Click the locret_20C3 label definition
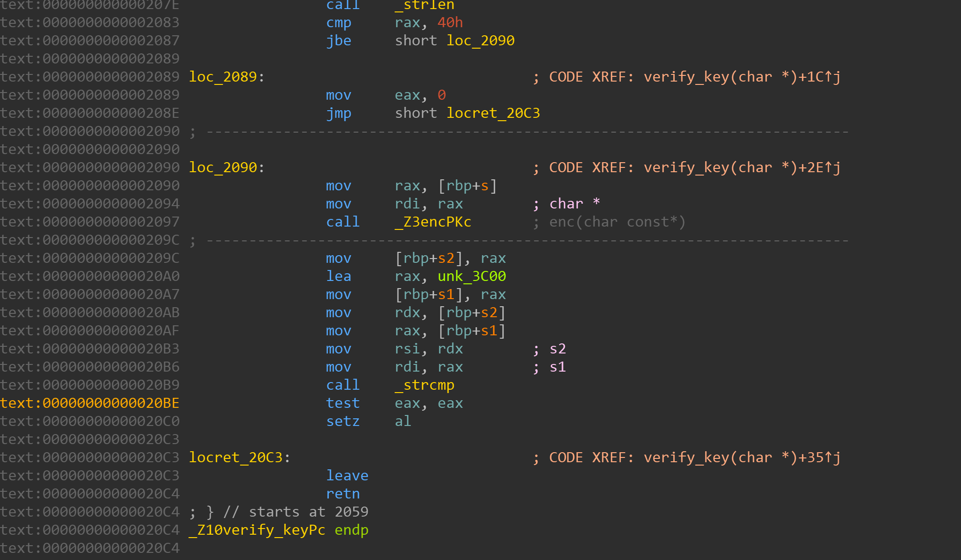Viewport: 961px width, 560px height. [x=236, y=458]
